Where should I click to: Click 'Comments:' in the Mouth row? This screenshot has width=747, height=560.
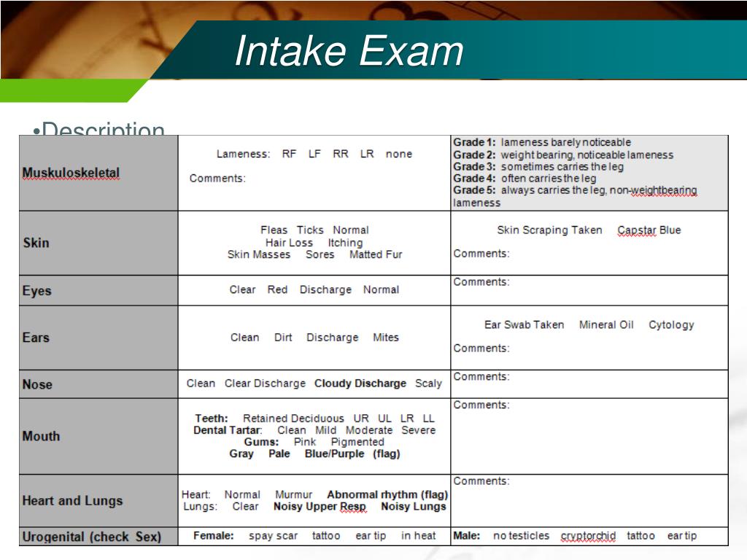(481, 405)
